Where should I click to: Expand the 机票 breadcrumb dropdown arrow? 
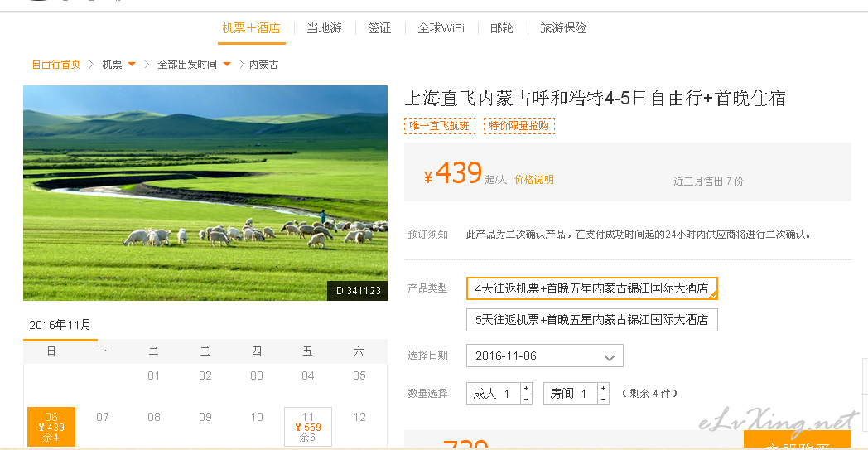(x=132, y=65)
